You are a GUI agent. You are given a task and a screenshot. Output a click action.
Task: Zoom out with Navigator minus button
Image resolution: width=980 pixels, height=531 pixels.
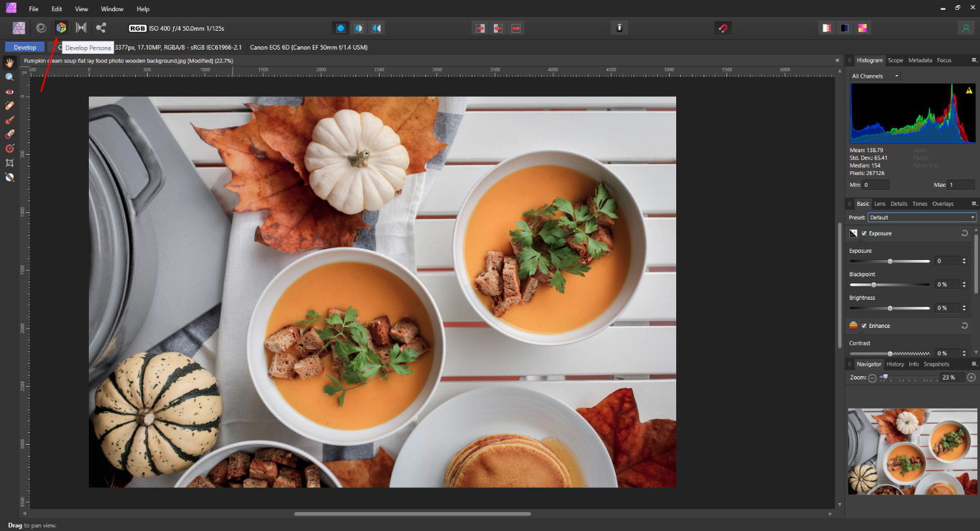(x=872, y=378)
